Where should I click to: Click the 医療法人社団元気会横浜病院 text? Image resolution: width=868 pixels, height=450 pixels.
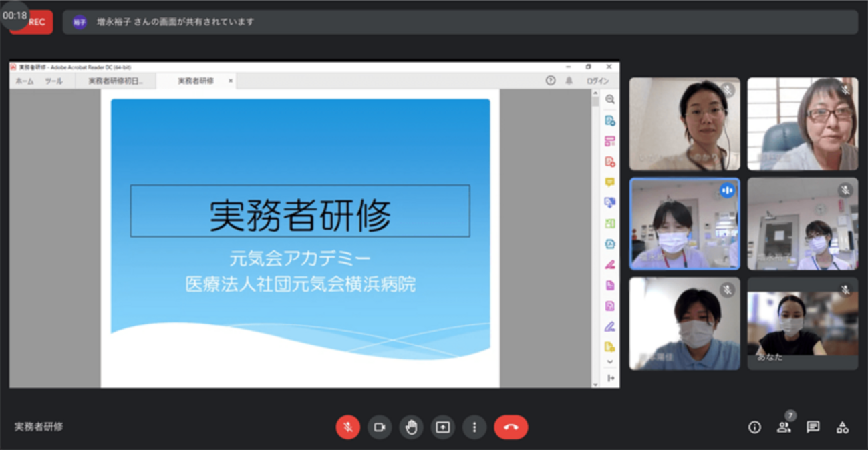point(300,284)
